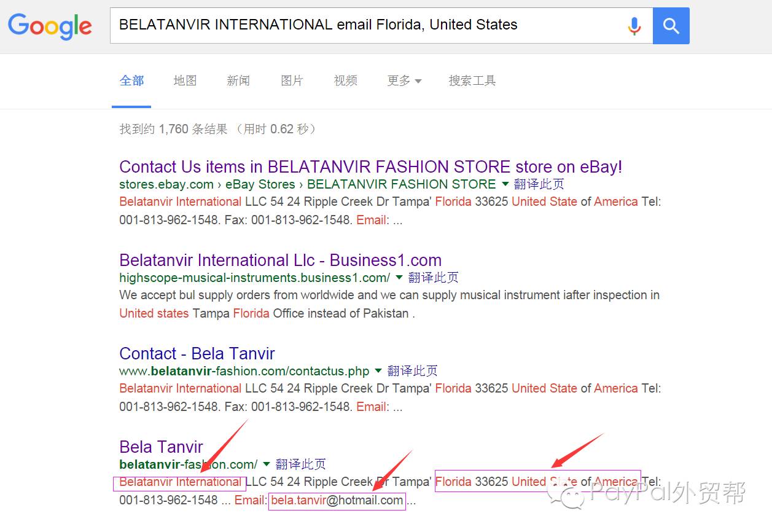Click 翻译此页 for belatanvir-fashion.com/ result
The image size is (772, 532).
[x=301, y=464]
